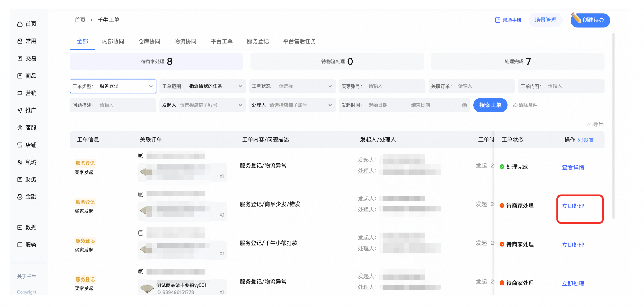
Task: Click 查看详情 for the 处理完成 row
Action: [x=573, y=167]
